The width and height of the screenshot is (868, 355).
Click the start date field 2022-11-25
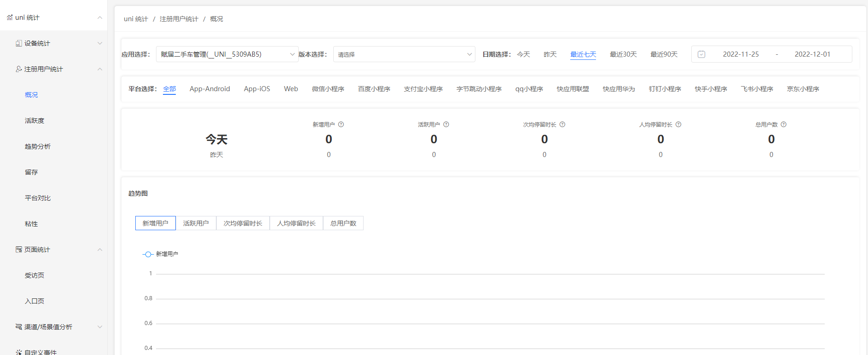coord(741,54)
